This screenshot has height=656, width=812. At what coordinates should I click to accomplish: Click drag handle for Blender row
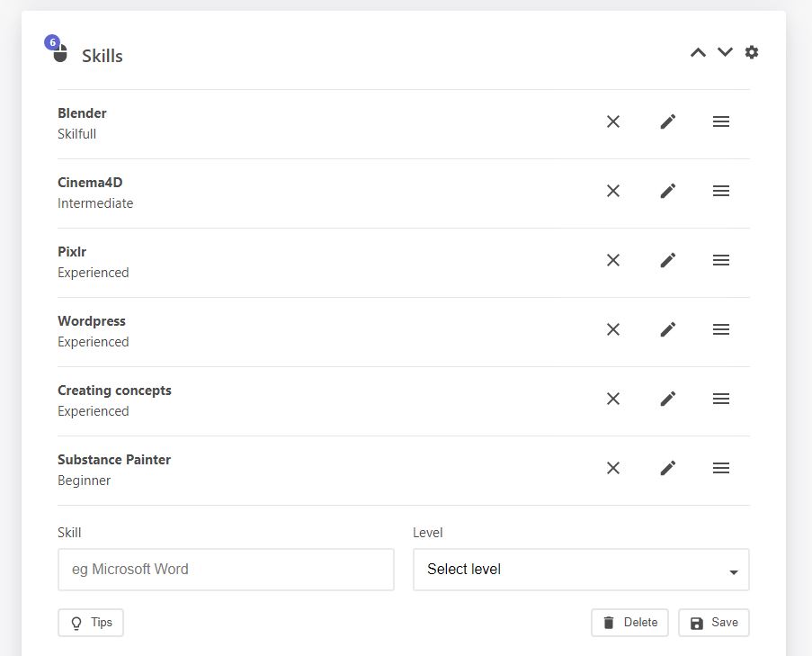pyautogui.click(x=720, y=121)
